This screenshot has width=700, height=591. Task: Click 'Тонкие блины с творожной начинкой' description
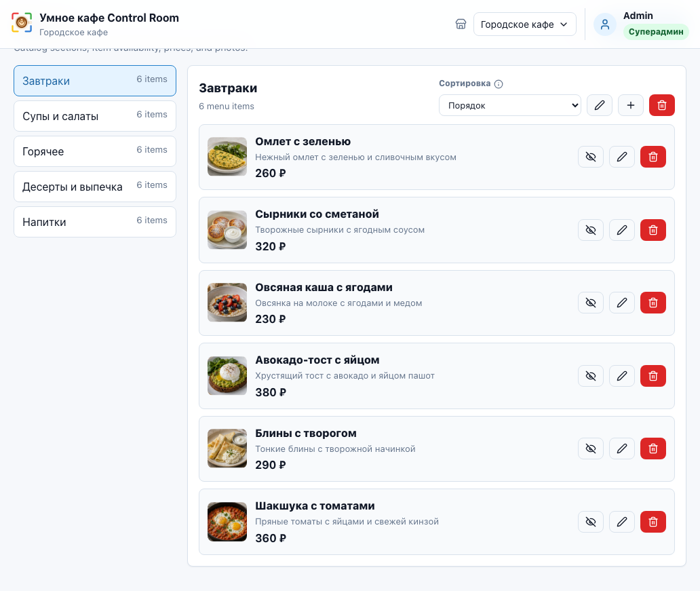tap(335, 449)
